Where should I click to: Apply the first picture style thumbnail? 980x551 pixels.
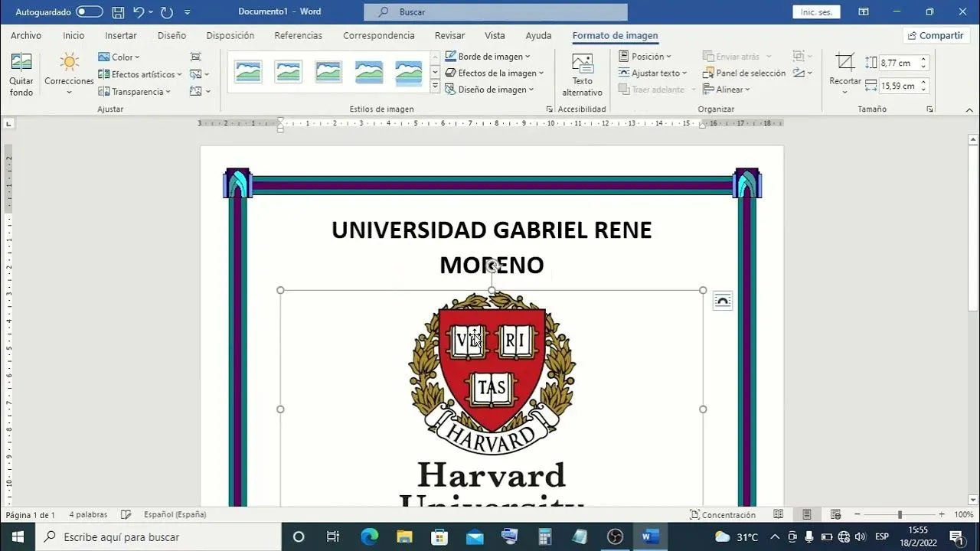pos(249,72)
